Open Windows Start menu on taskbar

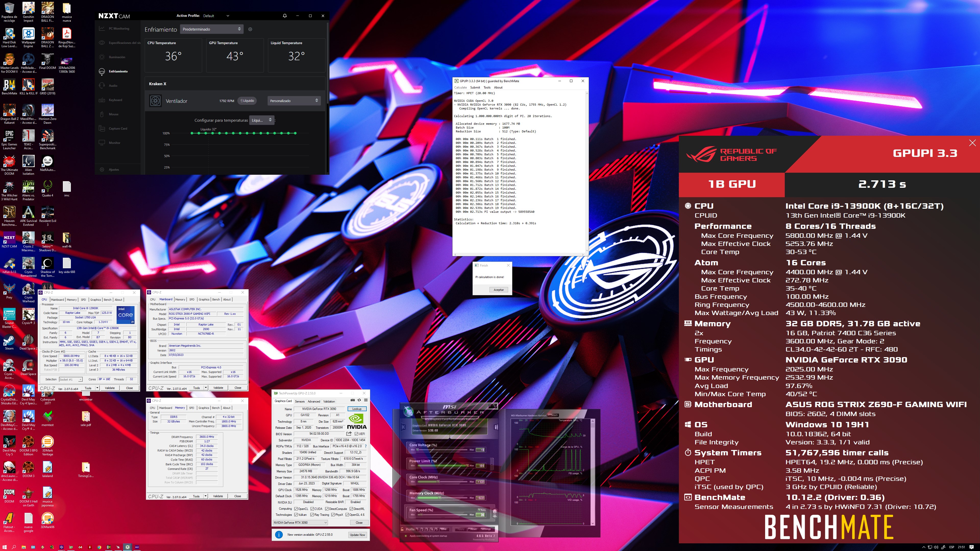point(4,547)
